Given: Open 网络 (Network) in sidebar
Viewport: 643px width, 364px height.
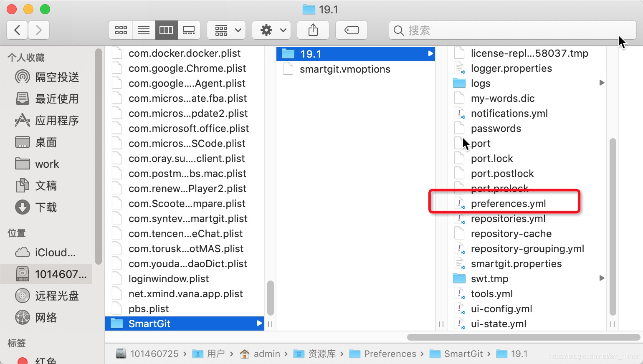Looking at the screenshot, I should tap(36, 318).
